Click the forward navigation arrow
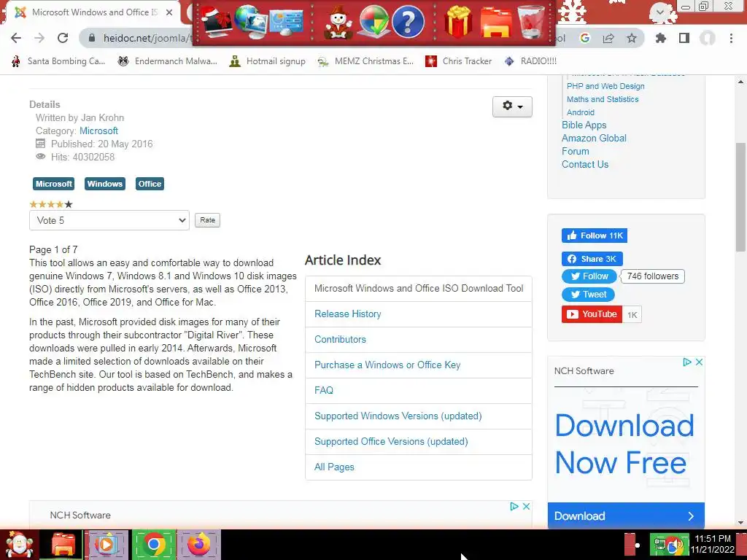The width and height of the screenshot is (747, 560). click(39, 38)
